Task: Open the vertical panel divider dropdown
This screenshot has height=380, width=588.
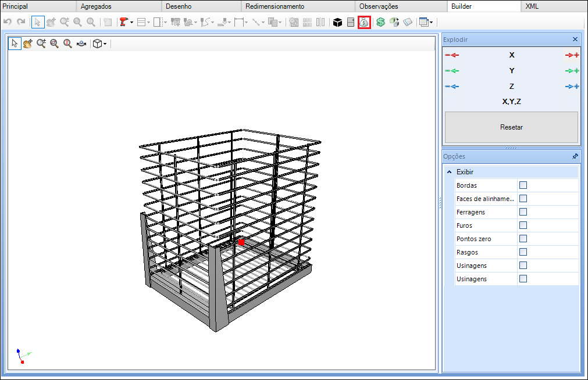Action: click(x=165, y=23)
